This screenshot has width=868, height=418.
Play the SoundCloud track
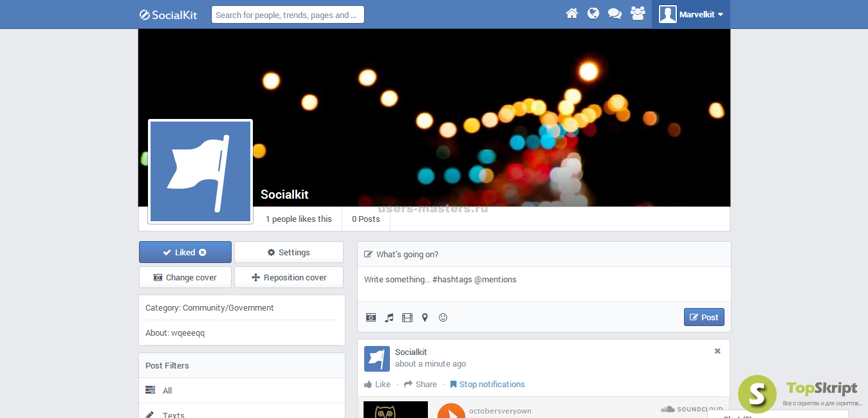pyautogui.click(x=451, y=411)
